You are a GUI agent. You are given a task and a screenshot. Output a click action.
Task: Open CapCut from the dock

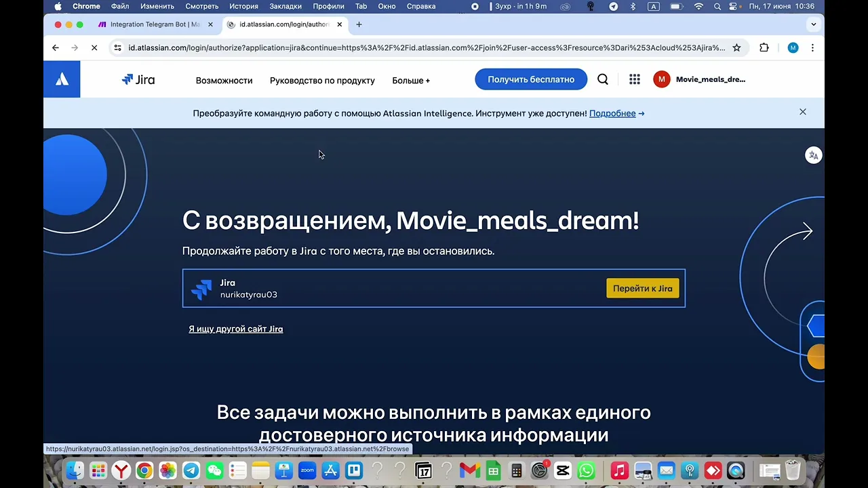[562, 470]
